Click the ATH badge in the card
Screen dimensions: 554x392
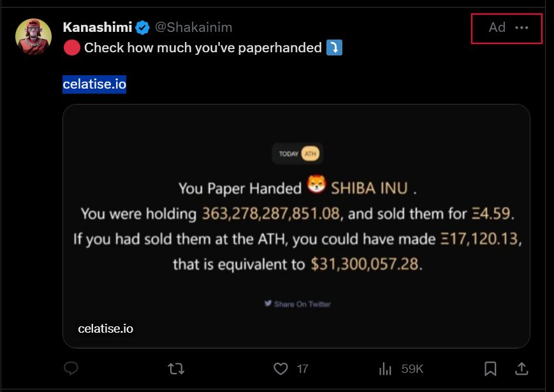click(x=310, y=154)
